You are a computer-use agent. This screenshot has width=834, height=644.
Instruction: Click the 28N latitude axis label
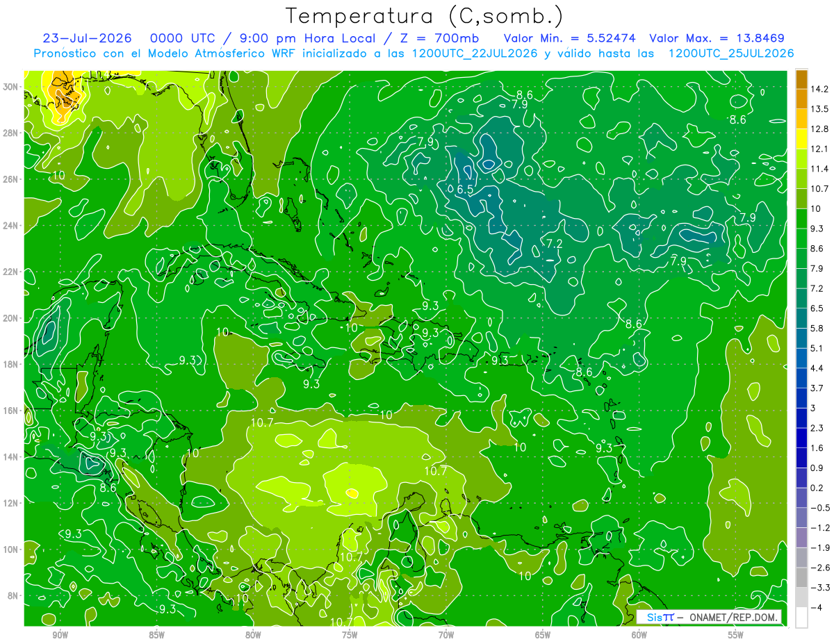12,133
